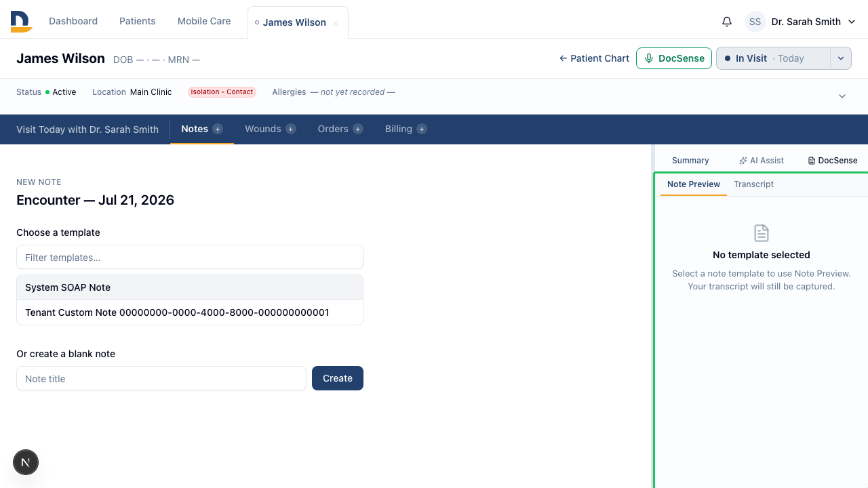868x488 pixels.
Task: Click the Create button
Action: tap(338, 378)
